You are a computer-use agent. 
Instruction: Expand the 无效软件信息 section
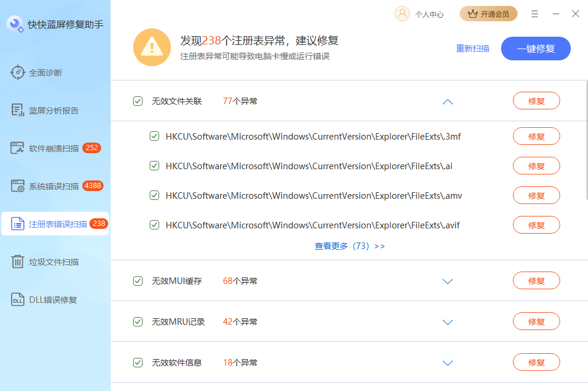point(448,362)
